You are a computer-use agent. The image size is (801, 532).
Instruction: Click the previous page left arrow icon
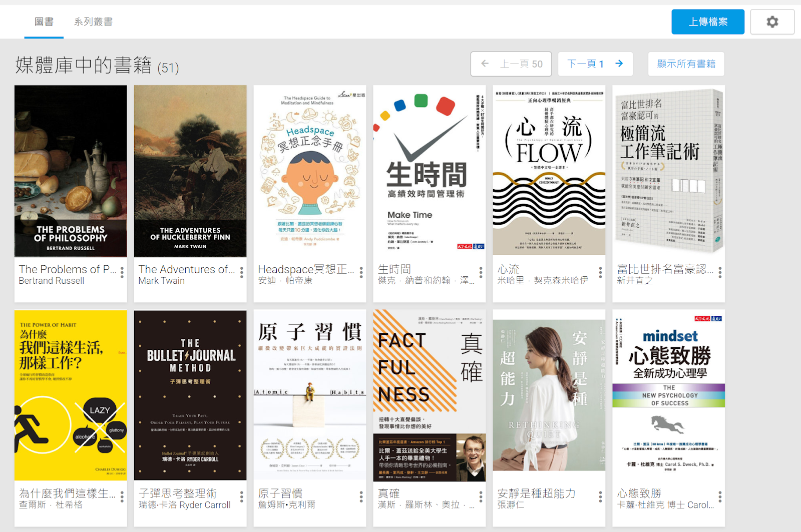485,64
